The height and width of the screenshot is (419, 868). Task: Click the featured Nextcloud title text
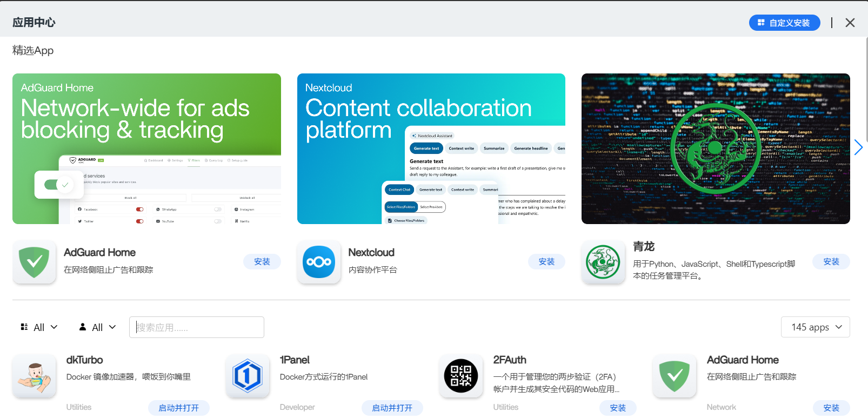(x=371, y=252)
